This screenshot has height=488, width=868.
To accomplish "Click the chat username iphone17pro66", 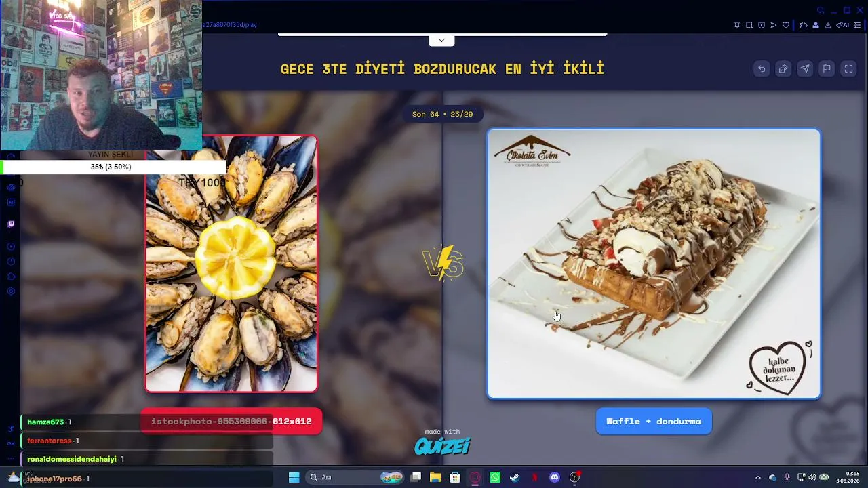I will tap(54, 479).
